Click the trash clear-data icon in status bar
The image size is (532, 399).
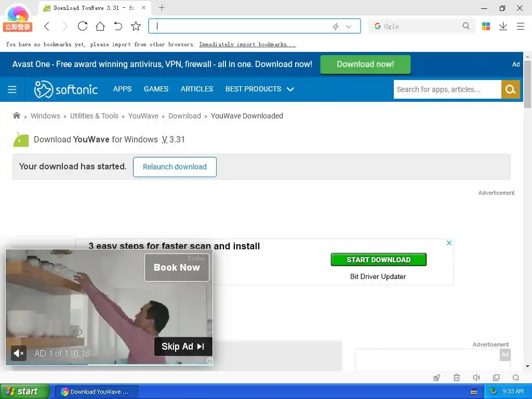click(x=457, y=378)
